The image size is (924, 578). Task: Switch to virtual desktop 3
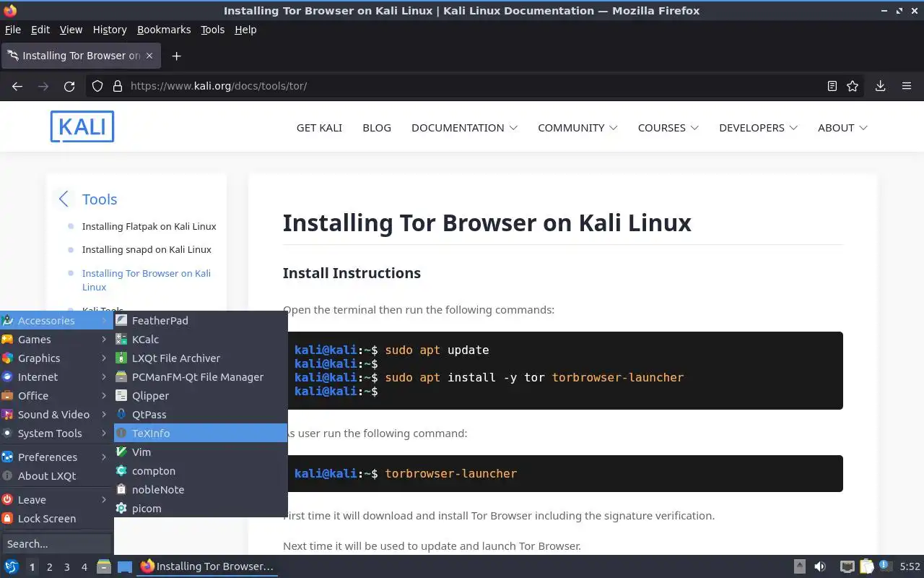67,567
